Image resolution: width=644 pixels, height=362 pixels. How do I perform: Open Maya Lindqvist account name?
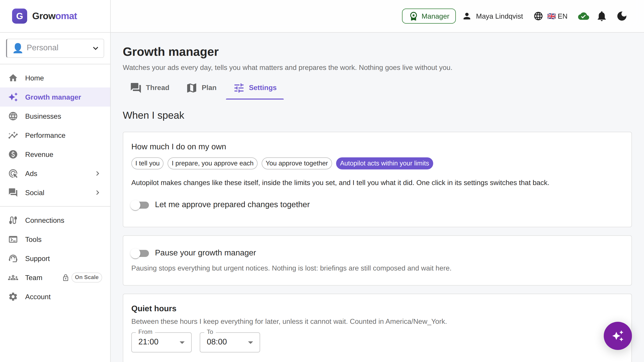point(499,16)
